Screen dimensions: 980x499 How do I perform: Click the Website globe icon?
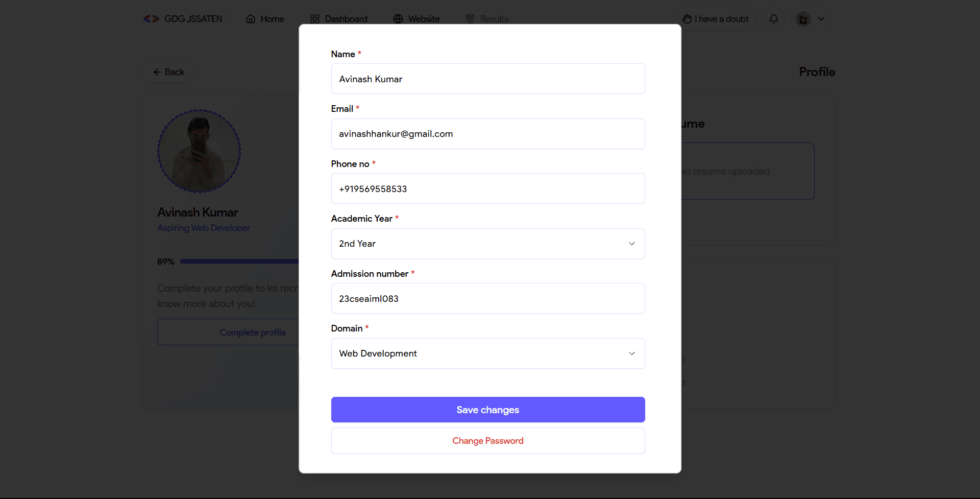click(398, 18)
